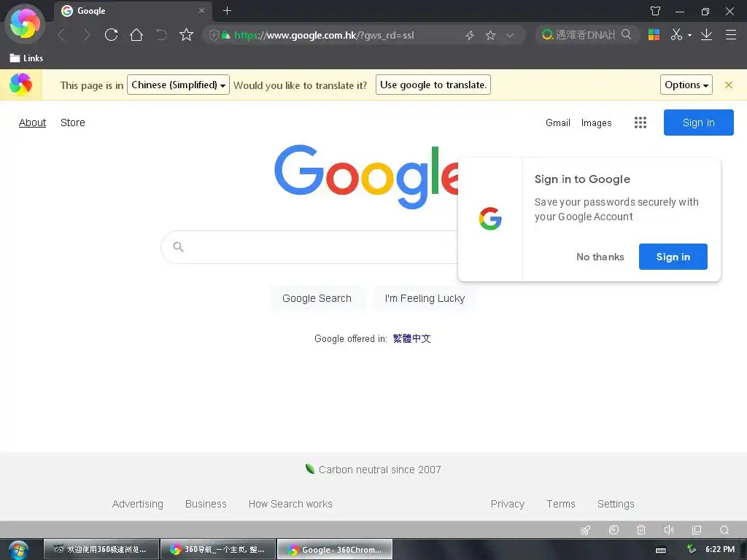This screenshot has height=560, width=747.
Task: Click the rocket accelerator status icon
Action: click(586, 530)
